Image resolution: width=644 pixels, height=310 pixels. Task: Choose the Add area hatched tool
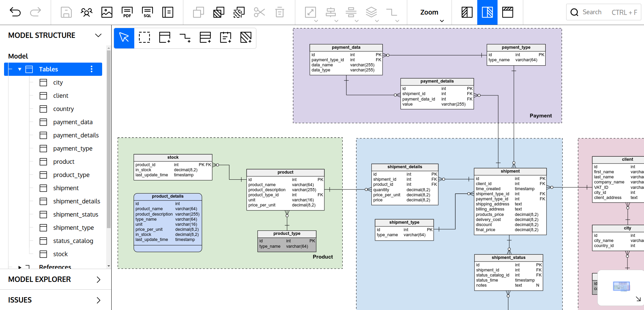click(x=246, y=37)
